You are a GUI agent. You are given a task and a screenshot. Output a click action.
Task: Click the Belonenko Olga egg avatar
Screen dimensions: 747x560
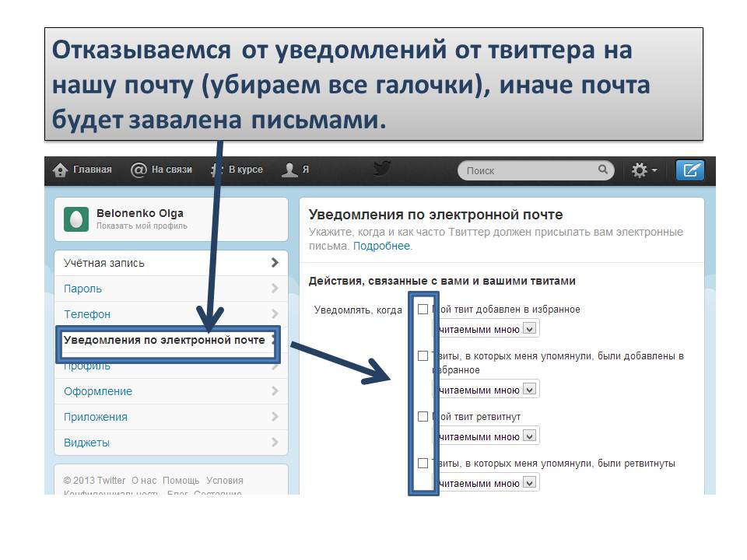(x=76, y=219)
